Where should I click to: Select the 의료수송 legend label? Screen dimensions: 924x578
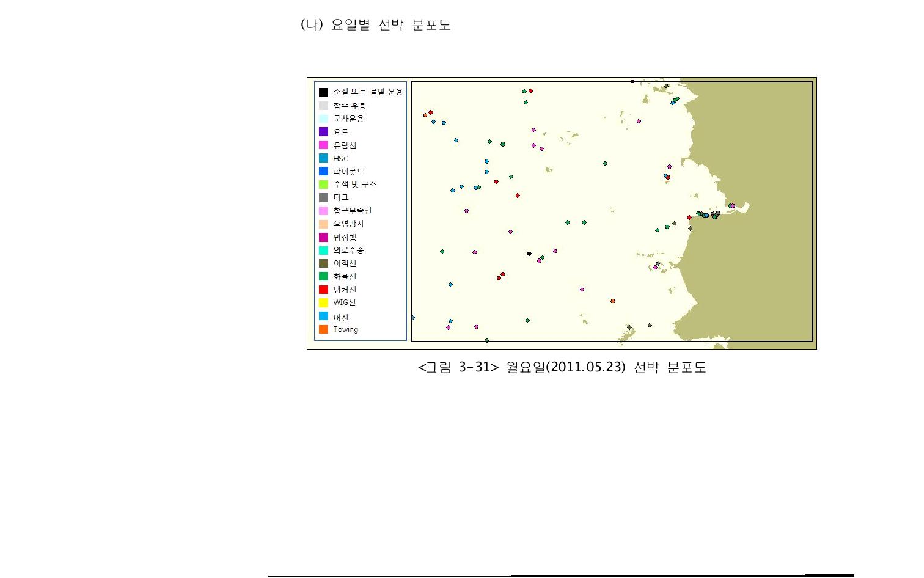pyautogui.click(x=348, y=250)
